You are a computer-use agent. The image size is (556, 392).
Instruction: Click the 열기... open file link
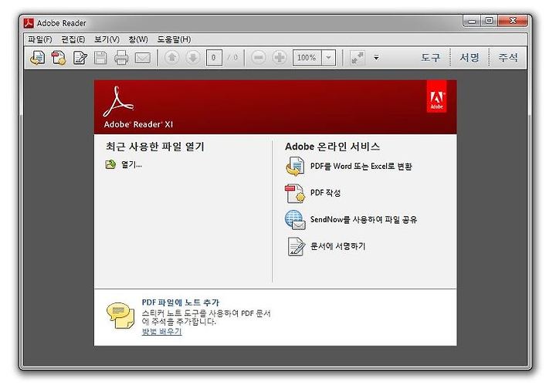131,164
